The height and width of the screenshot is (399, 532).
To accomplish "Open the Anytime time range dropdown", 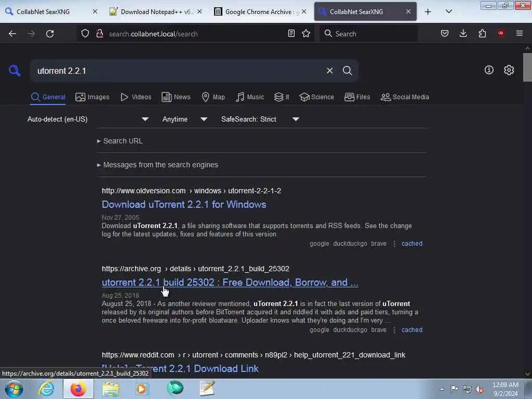I will click(184, 119).
